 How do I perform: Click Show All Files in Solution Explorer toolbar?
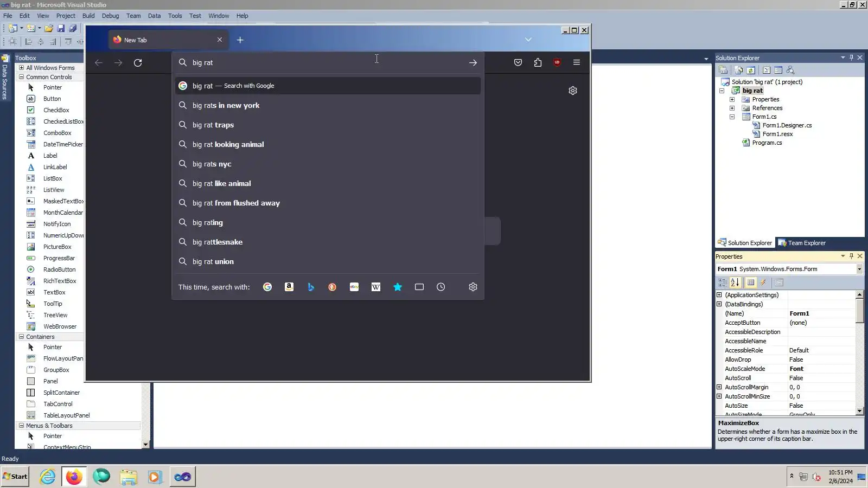[738, 70]
